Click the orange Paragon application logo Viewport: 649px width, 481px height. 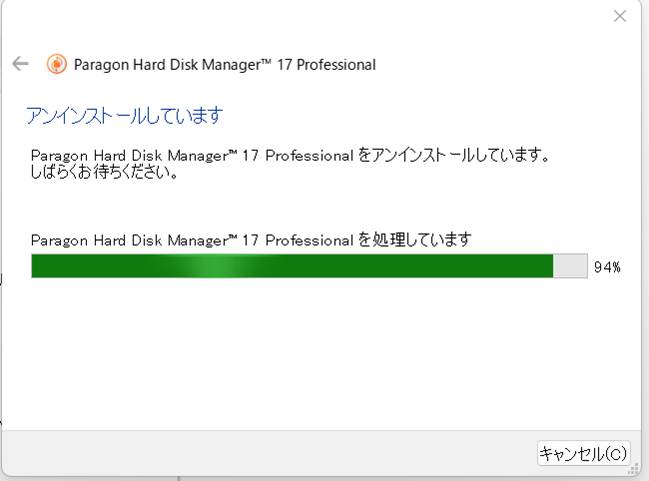[57, 64]
